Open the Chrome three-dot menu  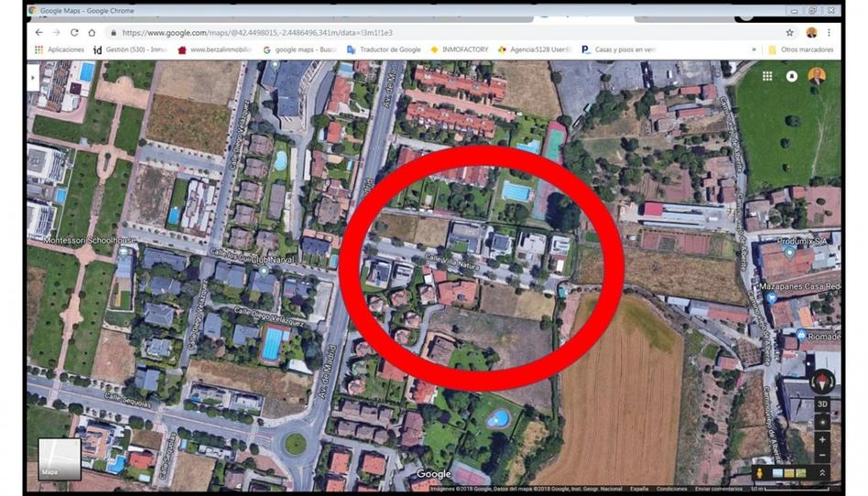point(829,33)
